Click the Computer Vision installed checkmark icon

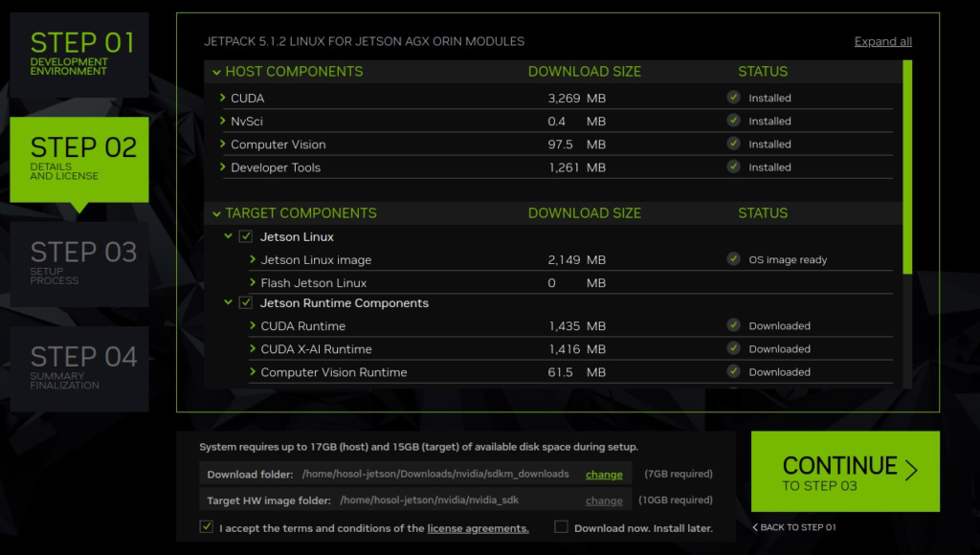coord(733,144)
